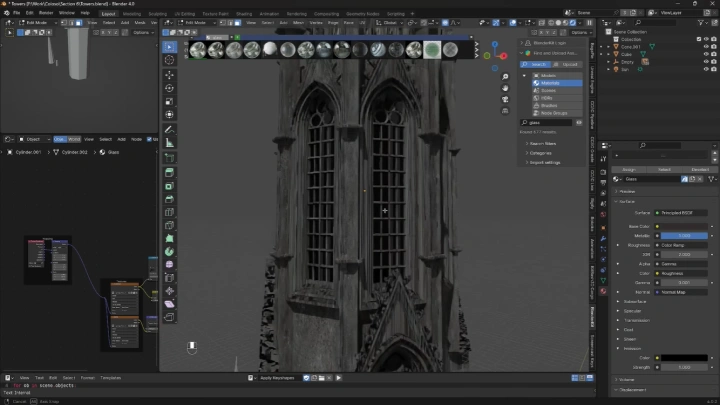
Task: Select Materials asset type in BlenderKit
Action: [x=557, y=83]
